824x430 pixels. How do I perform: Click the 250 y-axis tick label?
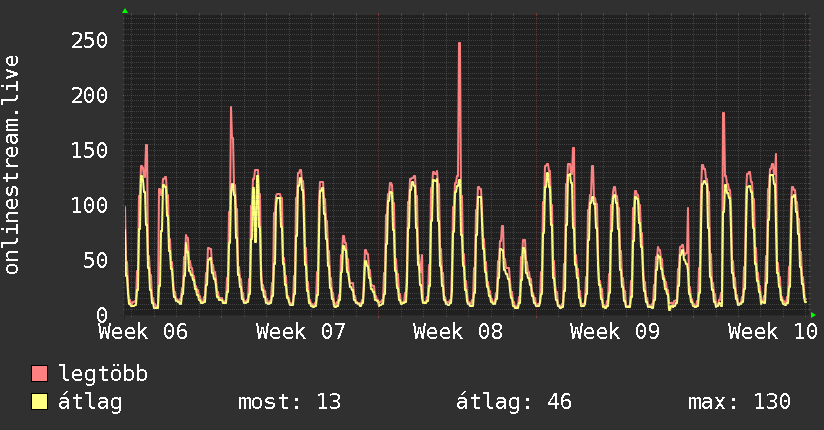89,40
